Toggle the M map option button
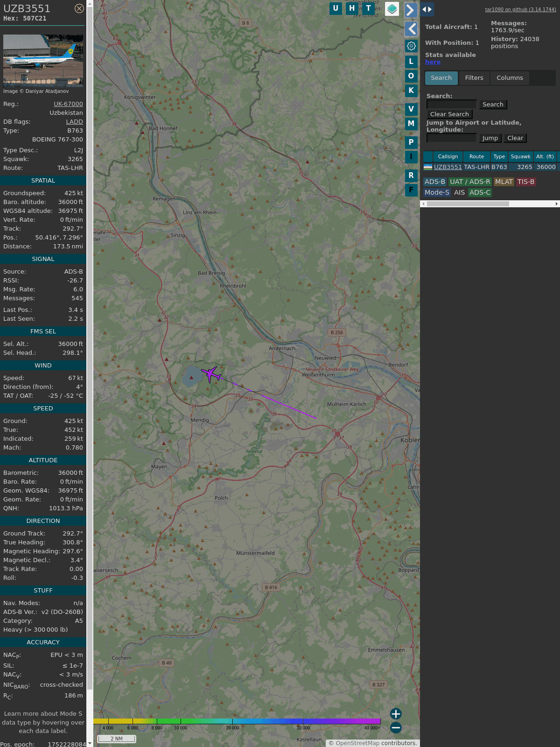Screen dimensions: 560x747 (x=411, y=124)
